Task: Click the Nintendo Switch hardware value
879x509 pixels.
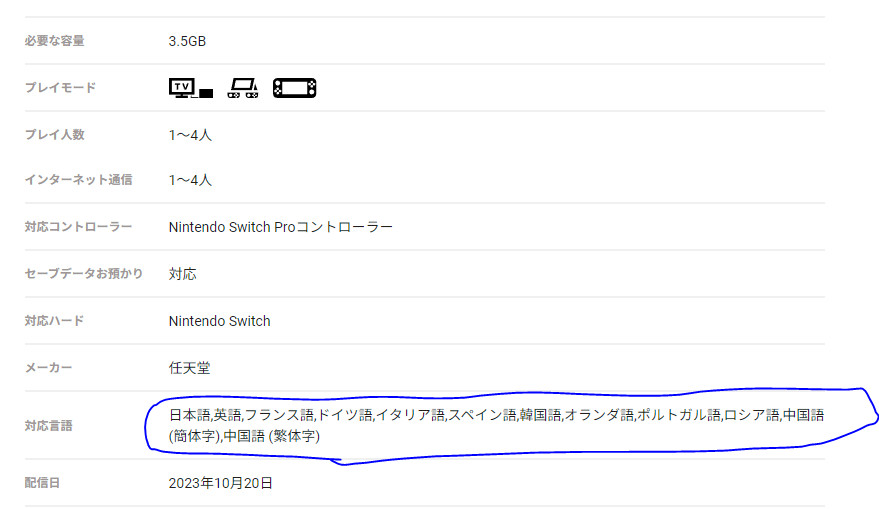Action: pyautogui.click(x=220, y=321)
